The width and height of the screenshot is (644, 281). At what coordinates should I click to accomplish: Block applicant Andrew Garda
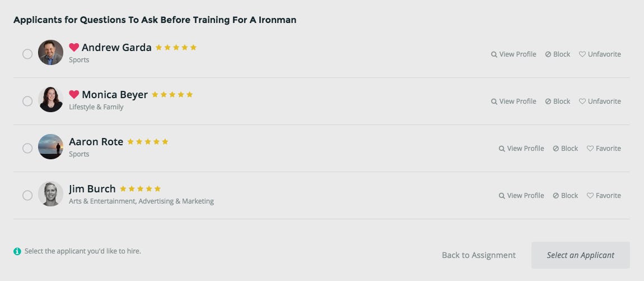pos(558,54)
